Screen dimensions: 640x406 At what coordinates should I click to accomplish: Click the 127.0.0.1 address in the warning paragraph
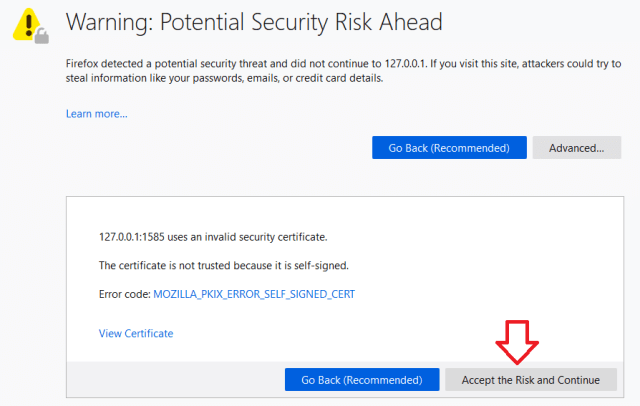pyautogui.click(x=404, y=64)
